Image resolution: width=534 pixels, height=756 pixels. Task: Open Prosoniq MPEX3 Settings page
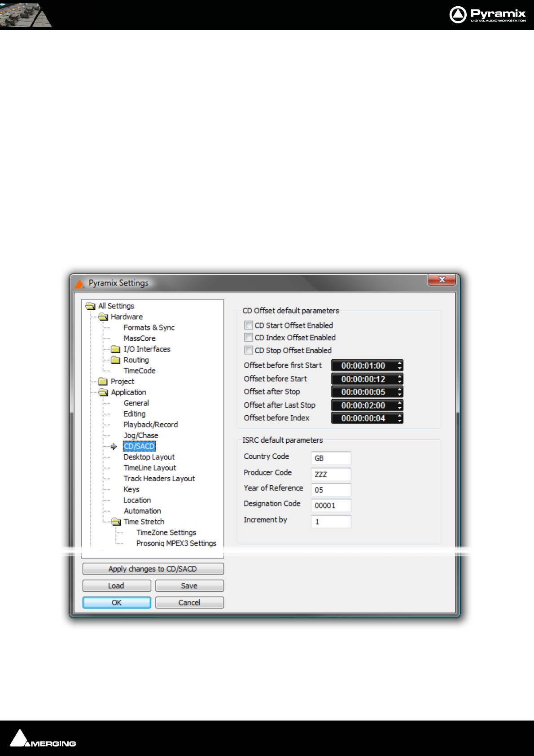(176, 543)
